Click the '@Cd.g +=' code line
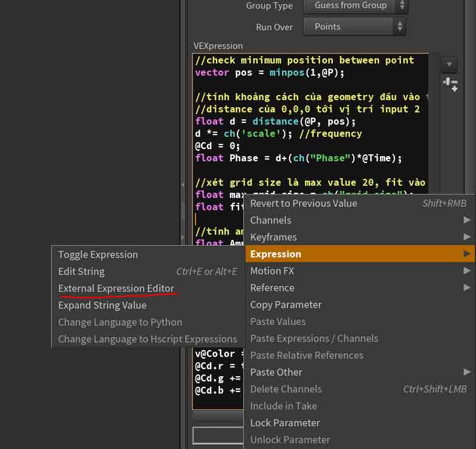Screen dimensions: 476x449 tap(218, 378)
